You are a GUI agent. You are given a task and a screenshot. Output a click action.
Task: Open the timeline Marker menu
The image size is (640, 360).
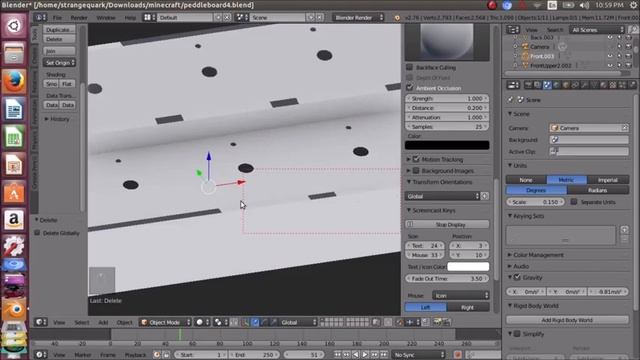click(x=83, y=354)
